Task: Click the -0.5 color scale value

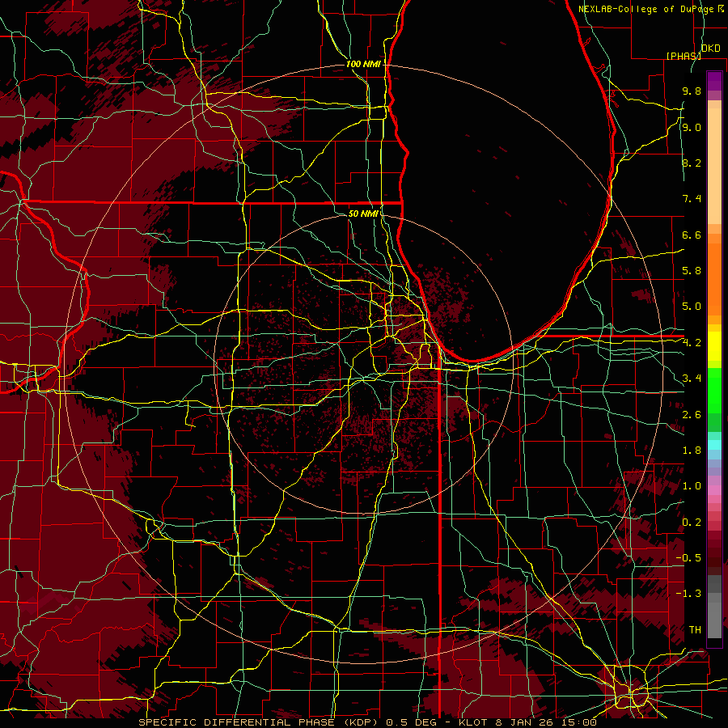Action: (688, 557)
